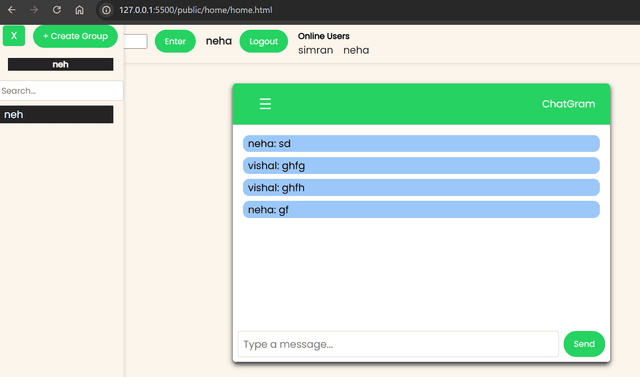Reload the page with refresh icon
This screenshot has width=640, height=377.
(57, 10)
